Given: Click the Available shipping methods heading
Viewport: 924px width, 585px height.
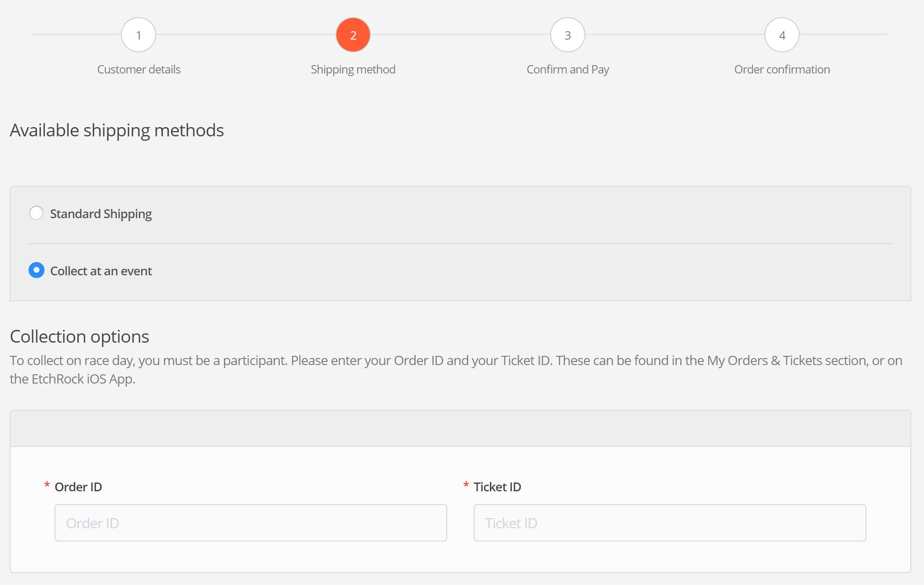Looking at the screenshot, I should click(x=117, y=131).
